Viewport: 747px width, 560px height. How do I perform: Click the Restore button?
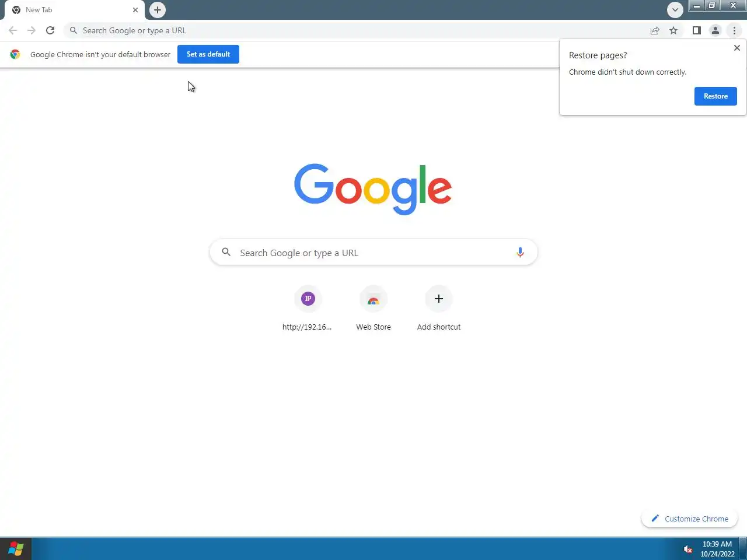click(715, 96)
